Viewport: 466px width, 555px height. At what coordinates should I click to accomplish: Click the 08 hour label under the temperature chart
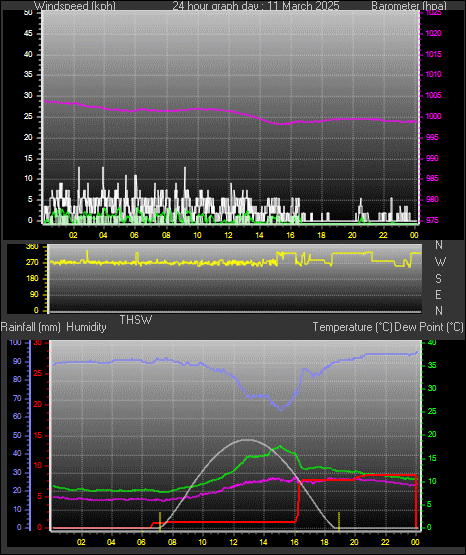tap(172, 542)
